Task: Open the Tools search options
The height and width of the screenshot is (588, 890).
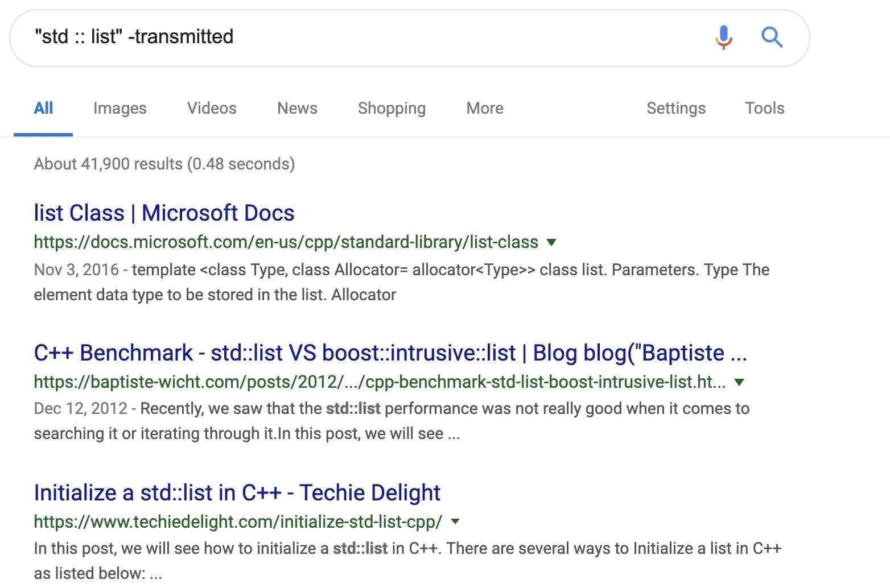Action: click(x=765, y=108)
